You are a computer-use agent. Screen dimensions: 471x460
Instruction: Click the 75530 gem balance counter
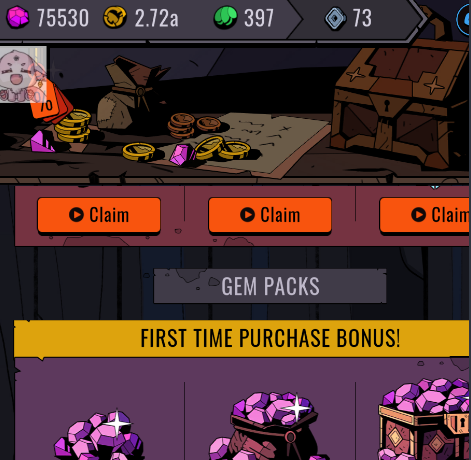(x=63, y=18)
